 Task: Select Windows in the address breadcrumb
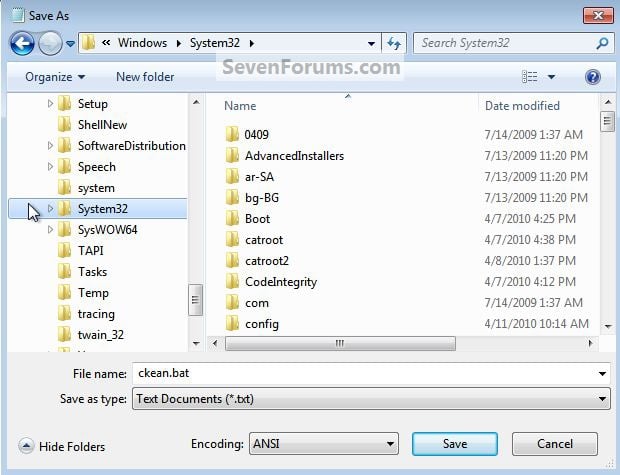tap(142, 43)
